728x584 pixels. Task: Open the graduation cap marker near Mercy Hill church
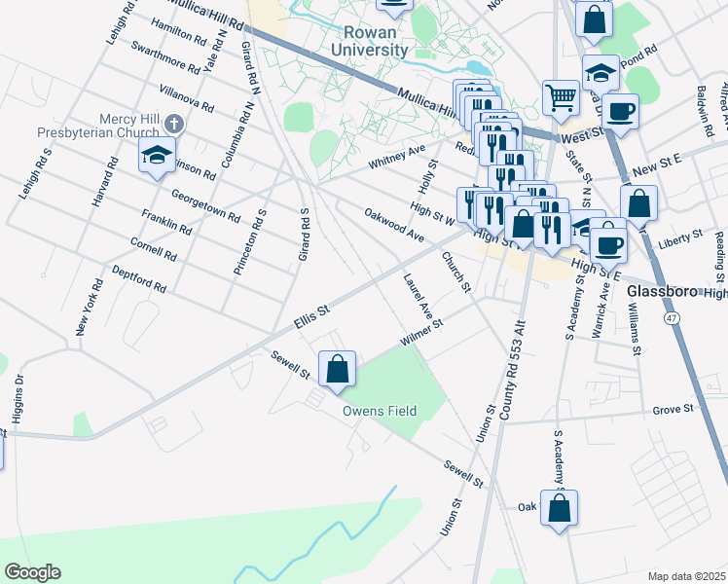tap(157, 156)
